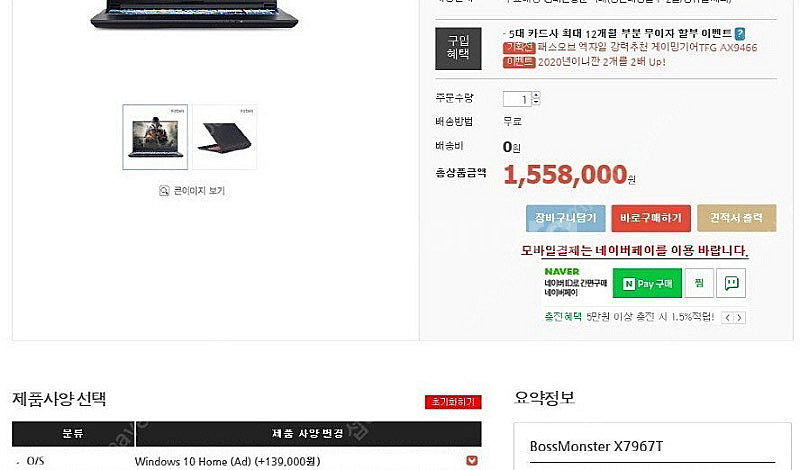
Task: Click 장바구니담기 add to cart button
Action: (565, 218)
